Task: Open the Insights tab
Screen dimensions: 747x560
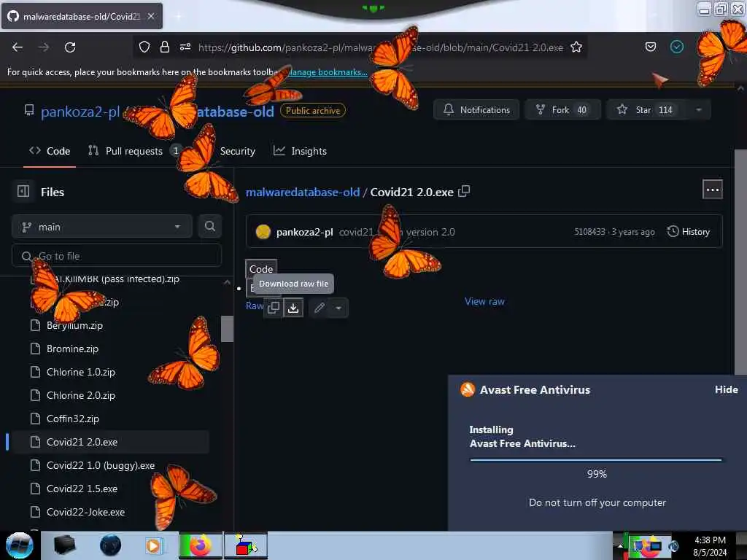Action: coord(300,151)
